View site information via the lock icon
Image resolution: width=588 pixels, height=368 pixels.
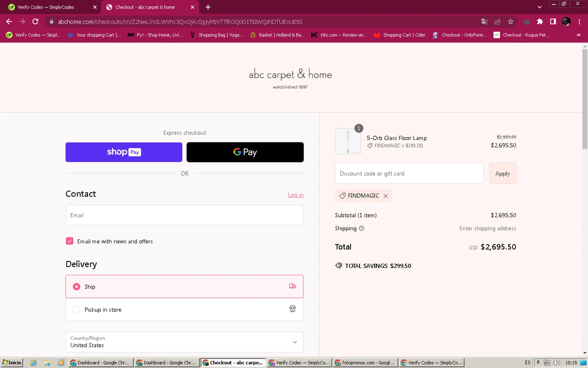point(51,22)
